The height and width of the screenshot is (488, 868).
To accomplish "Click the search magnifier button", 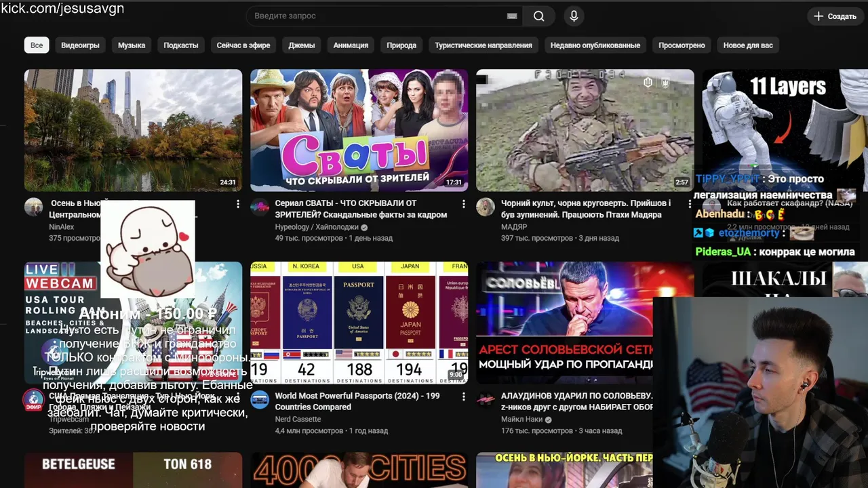I will 539,16.
